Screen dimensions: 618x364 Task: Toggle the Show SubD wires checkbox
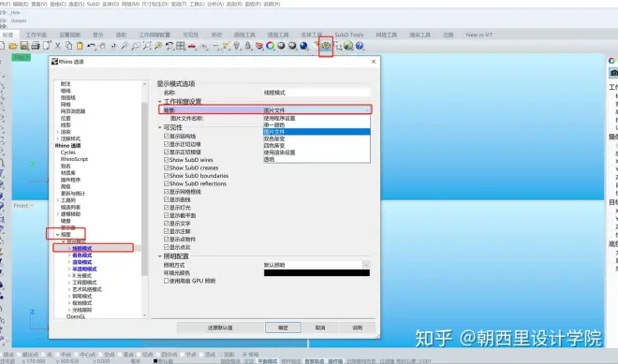(x=167, y=160)
